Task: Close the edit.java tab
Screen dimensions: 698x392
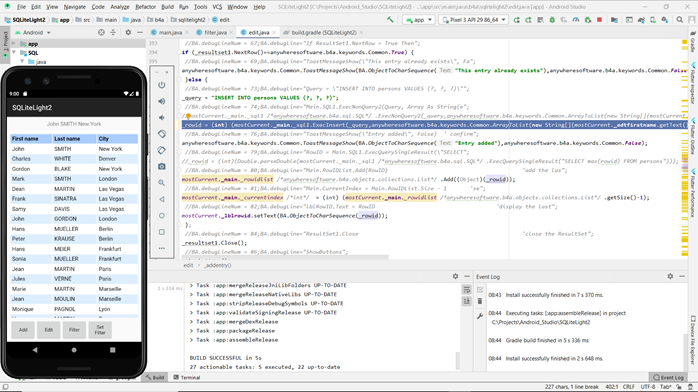Action: click(274, 32)
